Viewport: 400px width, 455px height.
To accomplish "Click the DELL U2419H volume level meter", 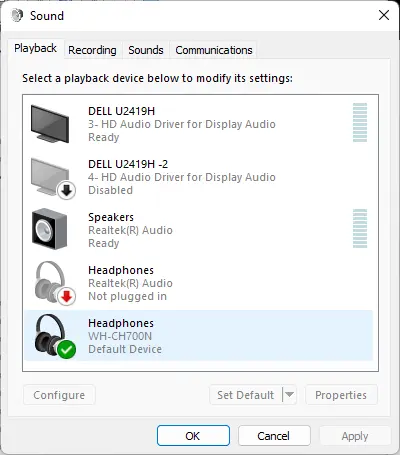I will click(360, 122).
